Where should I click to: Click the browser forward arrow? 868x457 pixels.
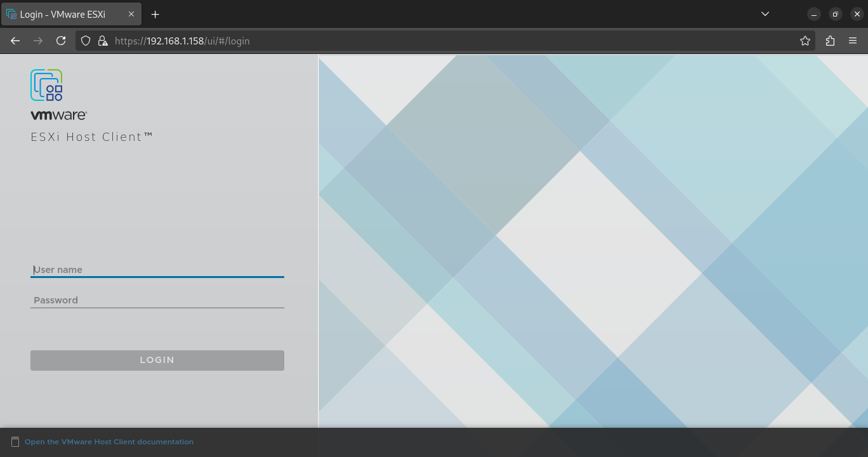(x=38, y=41)
